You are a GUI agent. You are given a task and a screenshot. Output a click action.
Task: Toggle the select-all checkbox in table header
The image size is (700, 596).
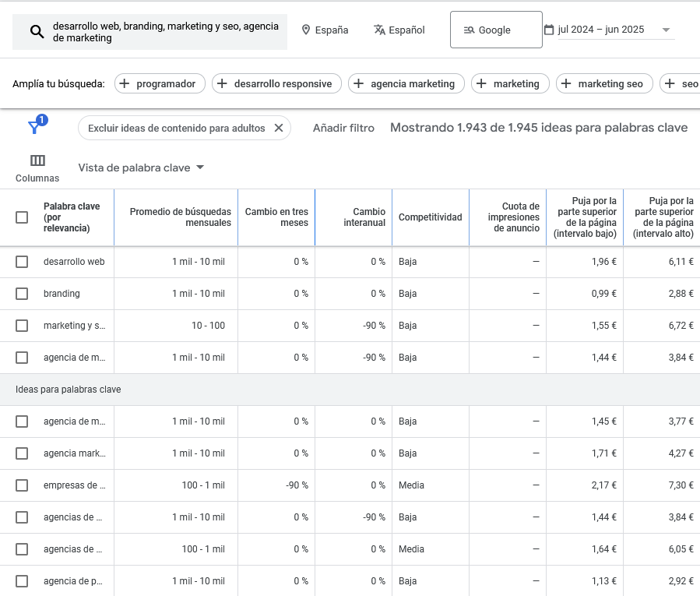[22, 217]
